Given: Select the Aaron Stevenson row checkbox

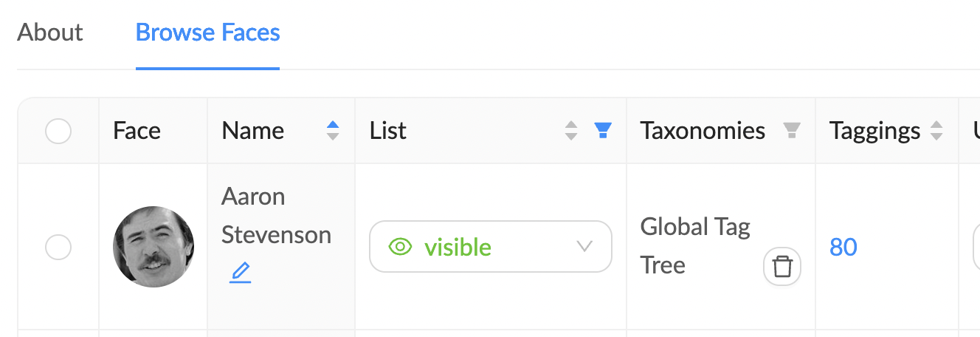Looking at the screenshot, I should [x=58, y=247].
